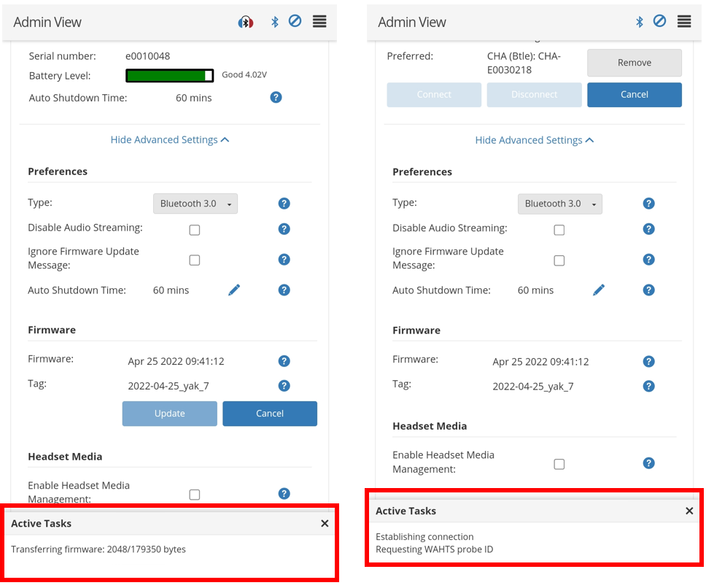The height and width of the screenshot is (588, 706).
Task: Click the Remove button for the preferred CHA device
Action: [635, 63]
